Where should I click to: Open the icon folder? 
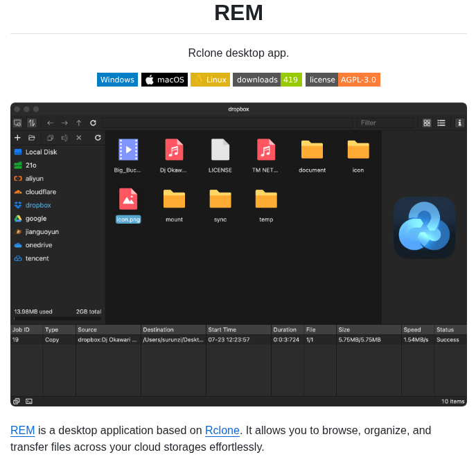[x=358, y=155]
